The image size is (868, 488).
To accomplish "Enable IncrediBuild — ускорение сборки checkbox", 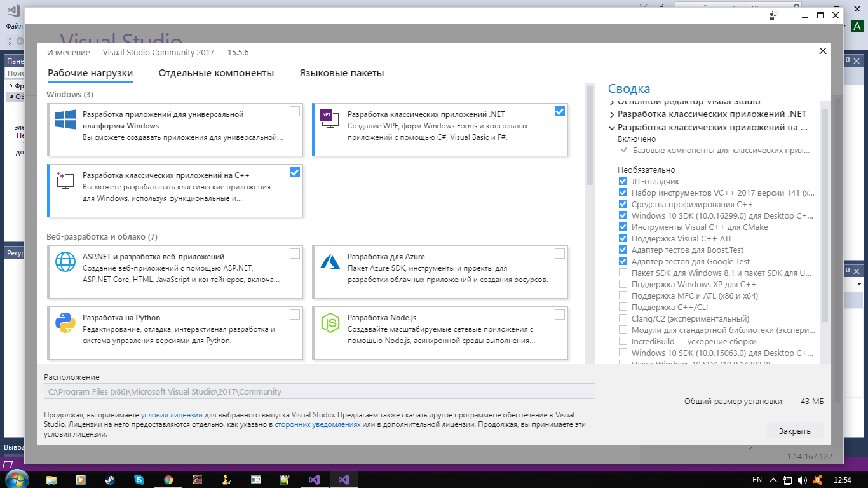I will point(623,342).
